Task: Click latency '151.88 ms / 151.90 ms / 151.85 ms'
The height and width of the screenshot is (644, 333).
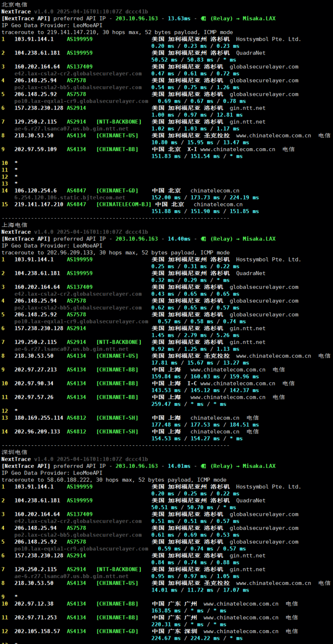Action: pyautogui.click(x=205, y=211)
